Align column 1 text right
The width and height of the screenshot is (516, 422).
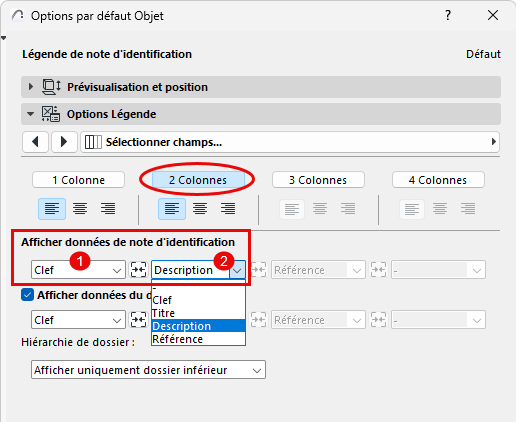pos(108,209)
